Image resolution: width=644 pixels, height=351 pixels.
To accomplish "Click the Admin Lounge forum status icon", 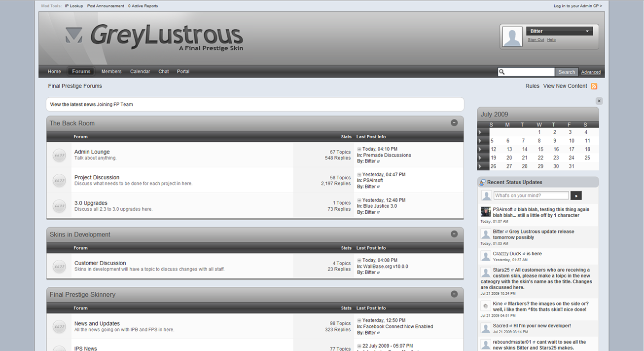I will tap(59, 155).
